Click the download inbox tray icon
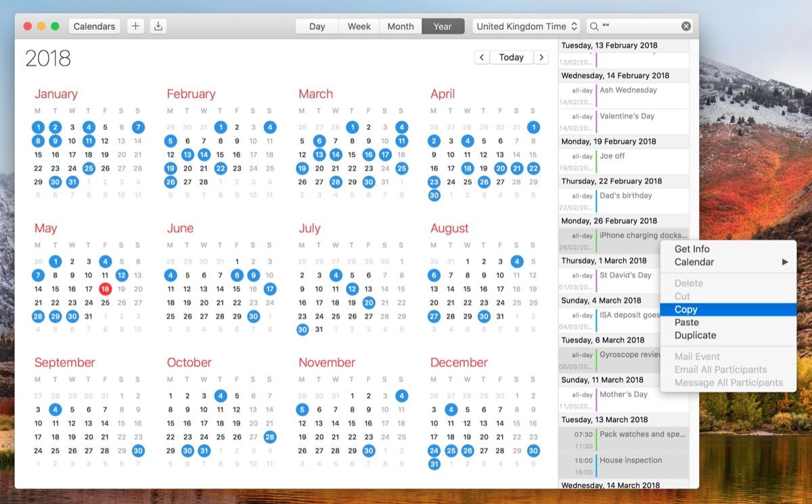This screenshot has height=504, width=812. click(158, 26)
